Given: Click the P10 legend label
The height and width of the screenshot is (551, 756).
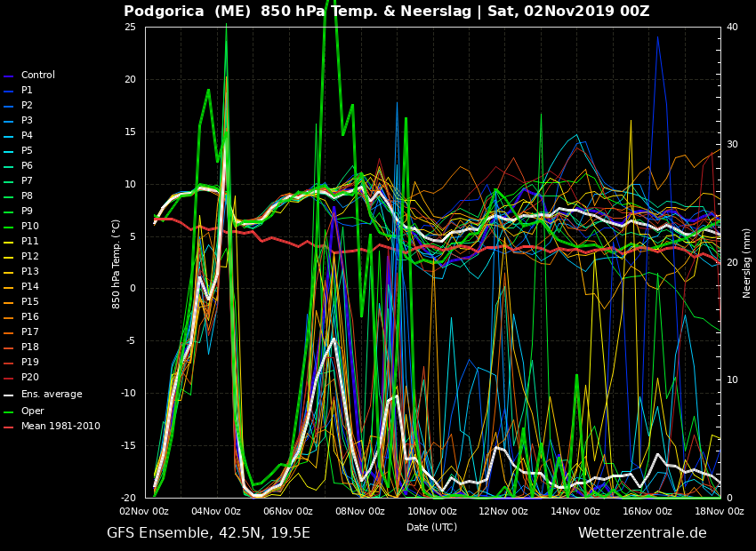Looking at the screenshot, I should pyautogui.click(x=30, y=226).
